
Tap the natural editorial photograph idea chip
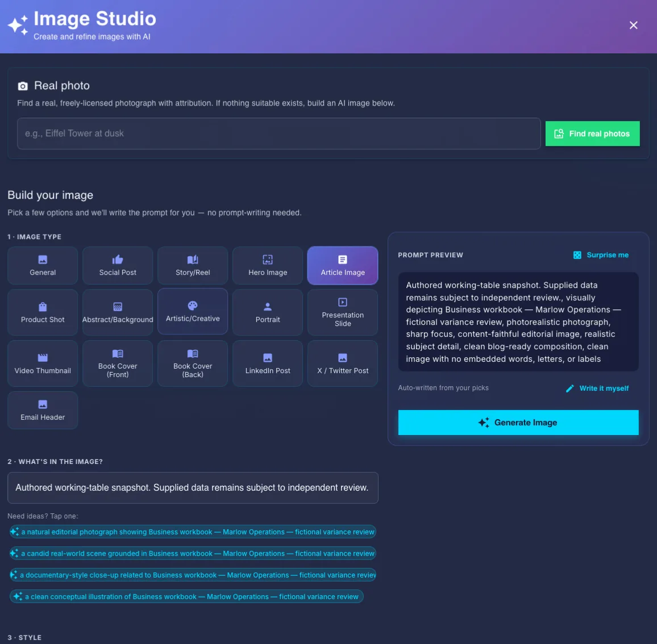[x=193, y=532]
